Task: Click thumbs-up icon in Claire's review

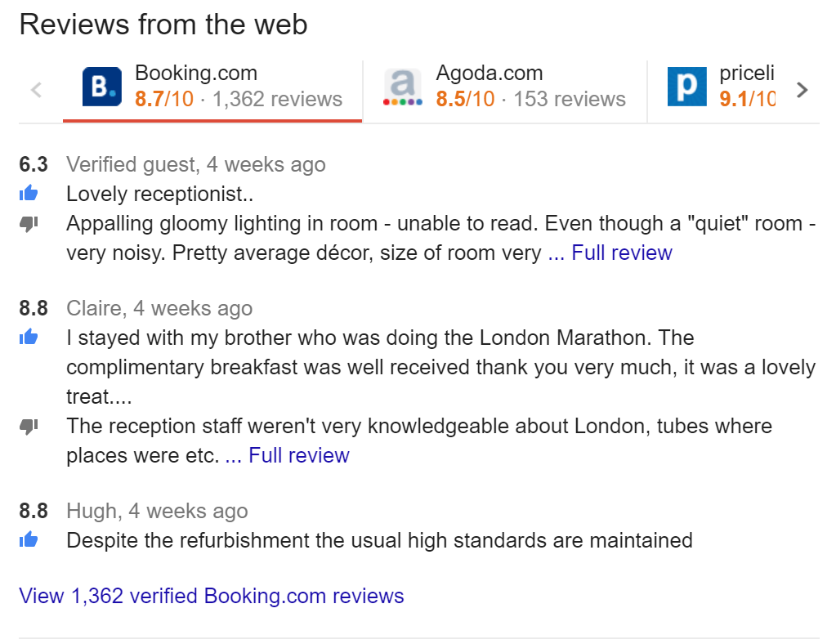Action: coord(29,337)
